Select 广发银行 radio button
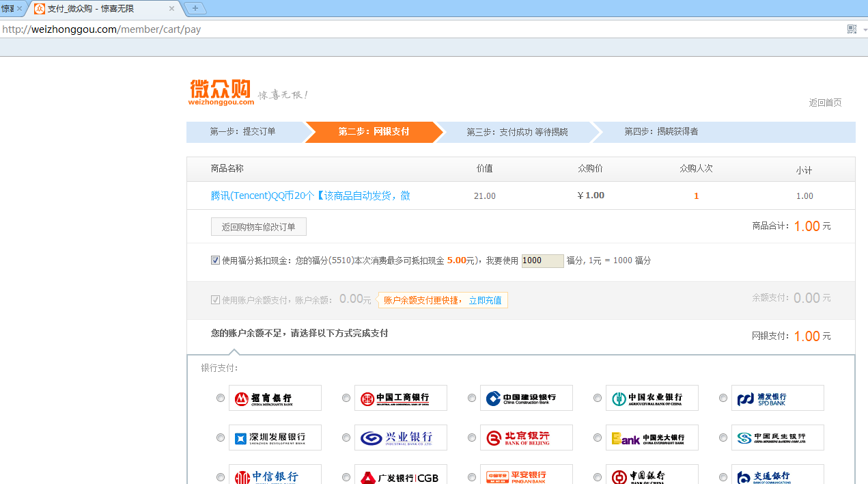868x484 pixels. pyautogui.click(x=346, y=477)
